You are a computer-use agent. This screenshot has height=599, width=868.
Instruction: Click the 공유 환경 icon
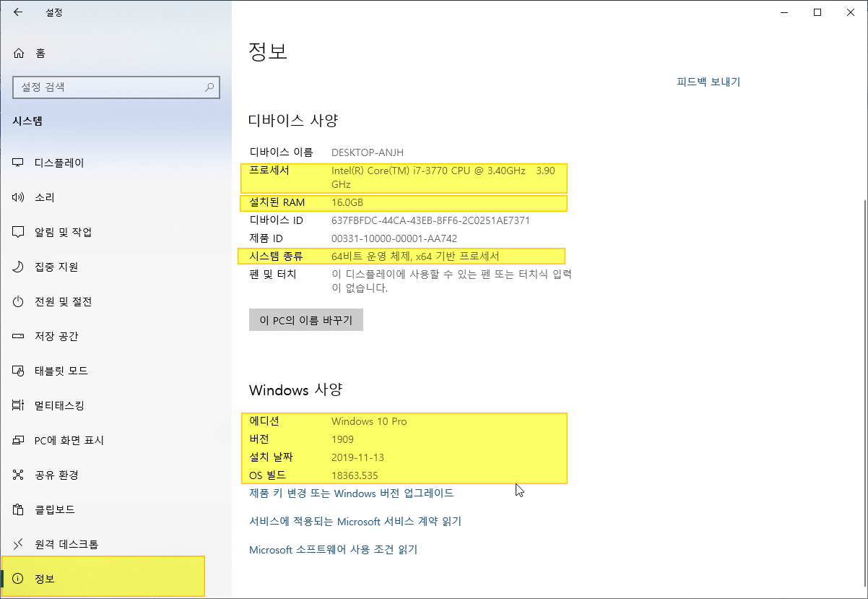[x=19, y=475]
